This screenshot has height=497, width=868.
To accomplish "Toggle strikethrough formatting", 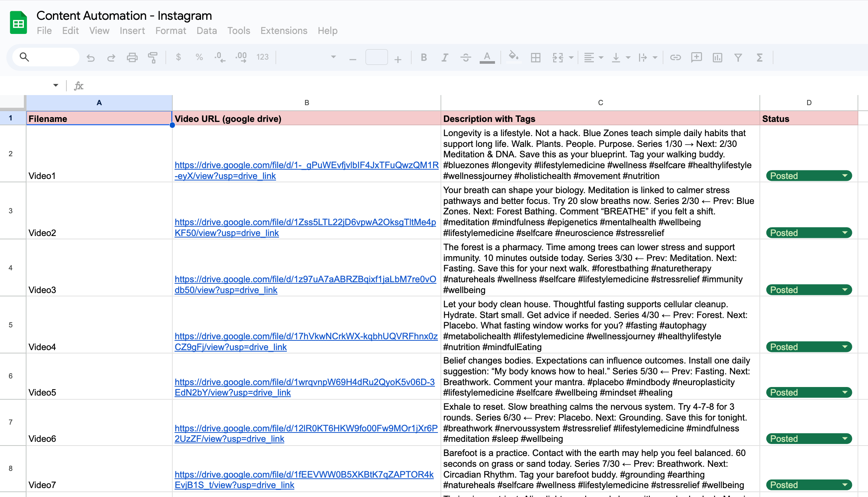I will (466, 57).
